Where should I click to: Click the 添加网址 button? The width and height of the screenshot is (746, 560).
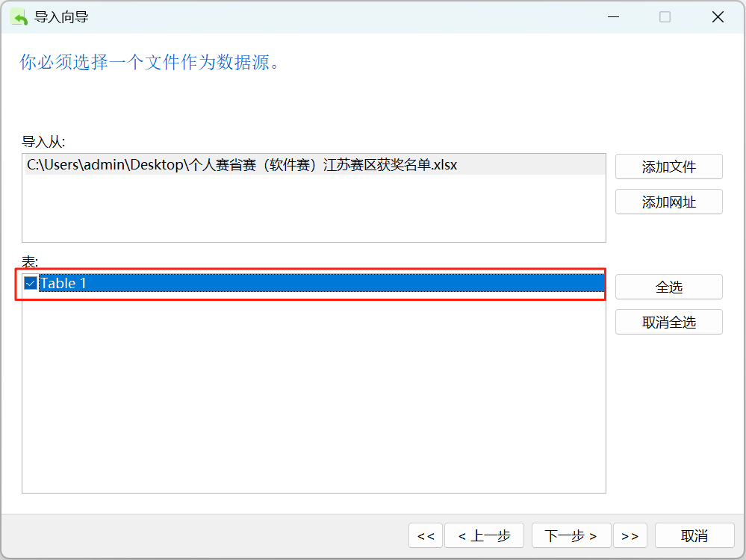[x=668, y=202]
